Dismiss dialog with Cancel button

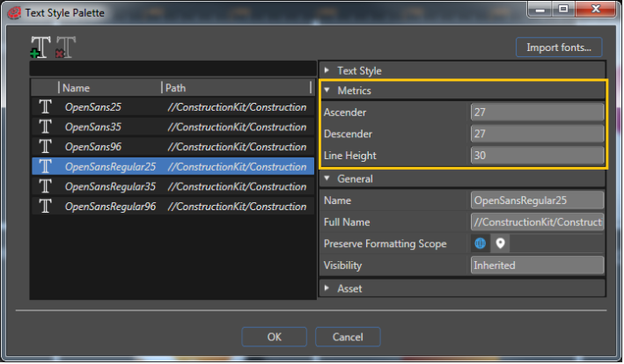click(348, 337)
